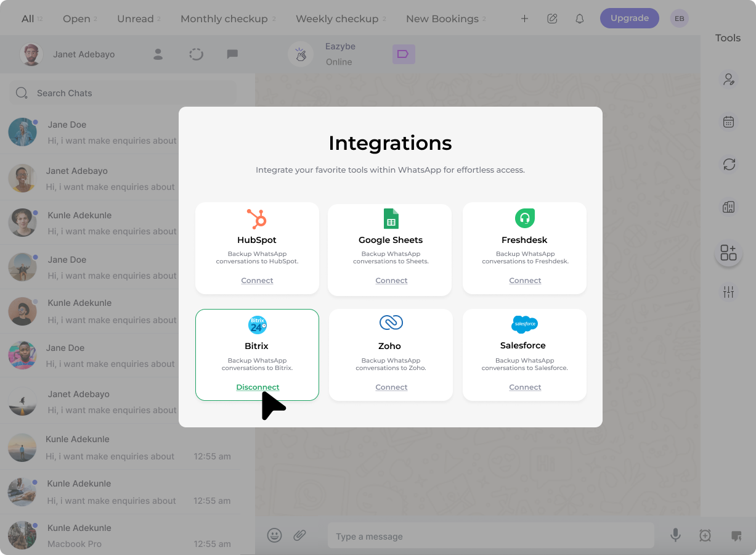The width and height of the screenshot is (756, 555).
Task: Click the Google Sheets logo icon
Action: coord(391,219)
